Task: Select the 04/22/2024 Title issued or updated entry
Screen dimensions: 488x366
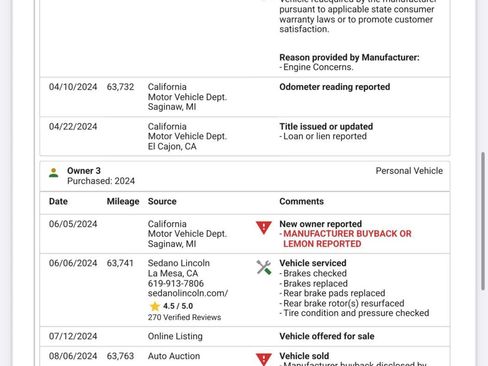Action: (x=245, y=136)
